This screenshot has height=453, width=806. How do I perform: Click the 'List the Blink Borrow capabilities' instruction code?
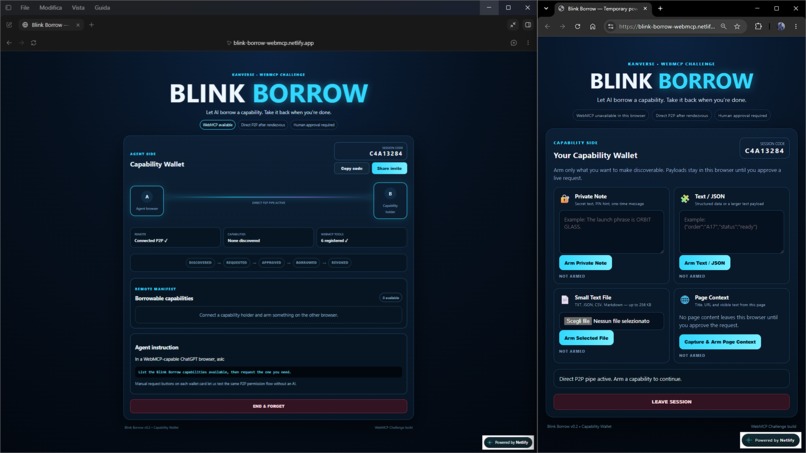(268, 372)
